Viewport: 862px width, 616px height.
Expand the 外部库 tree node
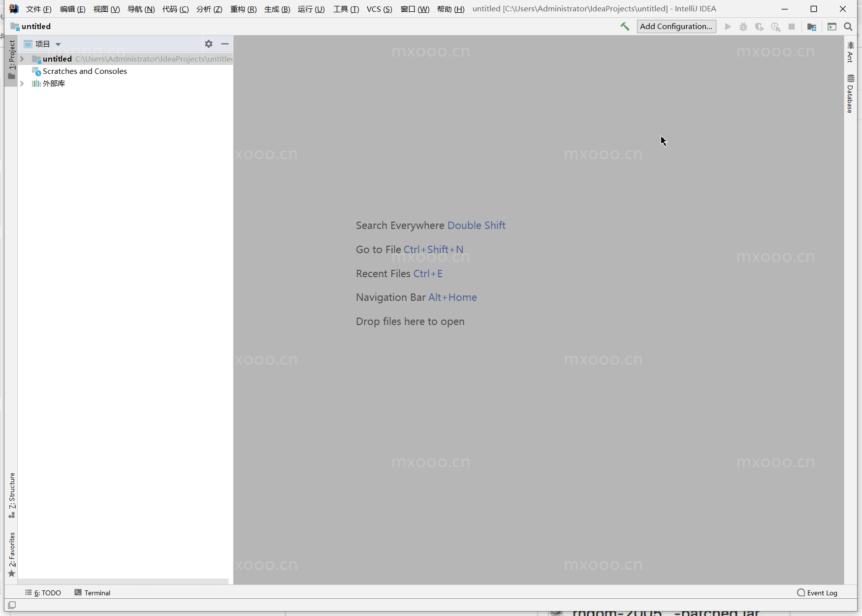coord(22,84)
